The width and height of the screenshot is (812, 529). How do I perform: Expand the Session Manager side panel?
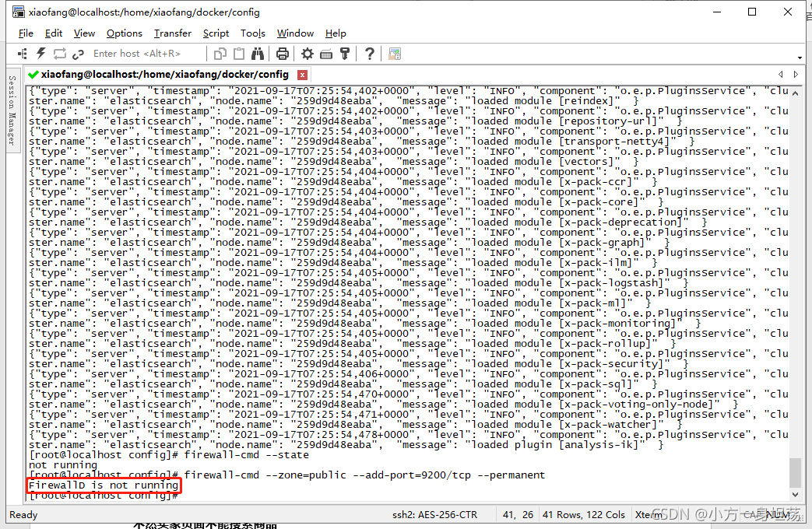(13, 110)
